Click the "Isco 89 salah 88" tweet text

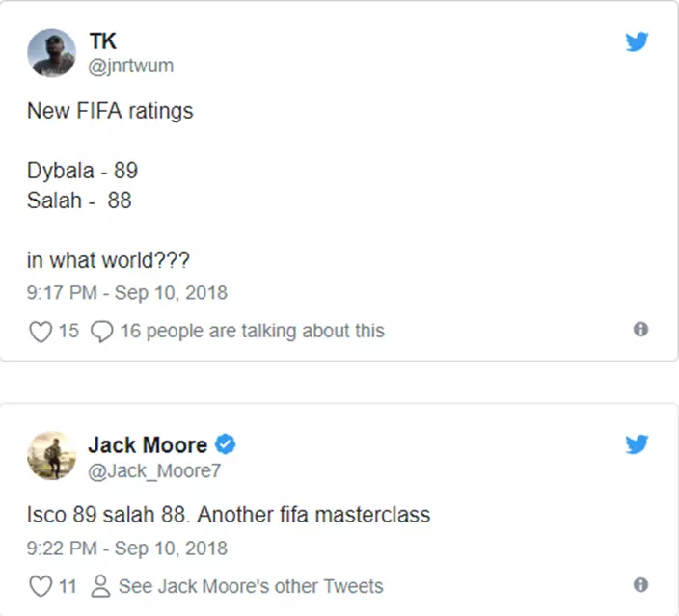pyautogui.click(x=229, y=515)
